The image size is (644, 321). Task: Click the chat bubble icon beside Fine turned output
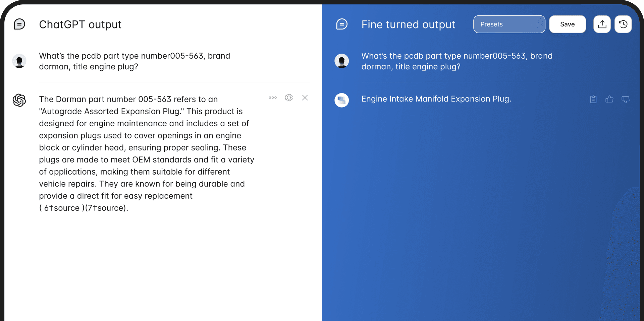pyautogui.click(x=342, y=24)
